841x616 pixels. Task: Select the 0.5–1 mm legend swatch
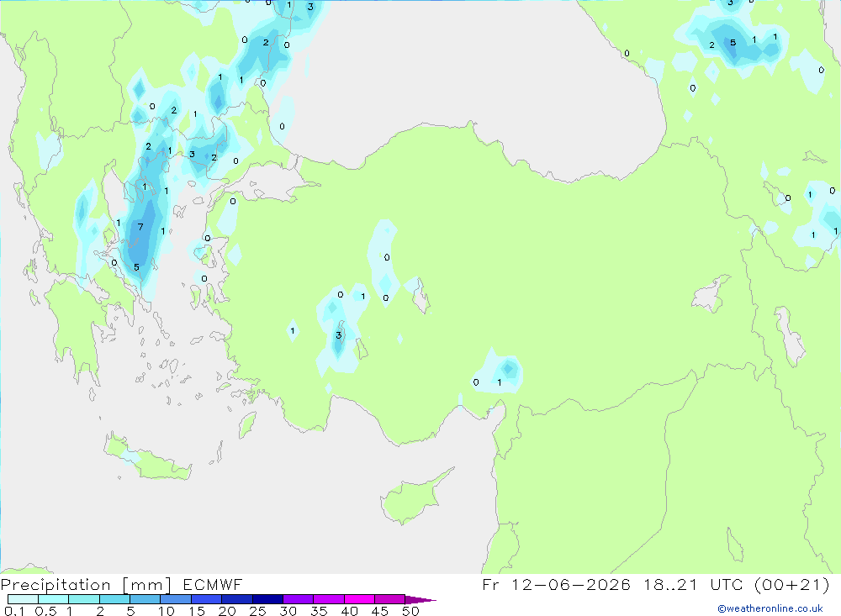[x=54, y=599]
